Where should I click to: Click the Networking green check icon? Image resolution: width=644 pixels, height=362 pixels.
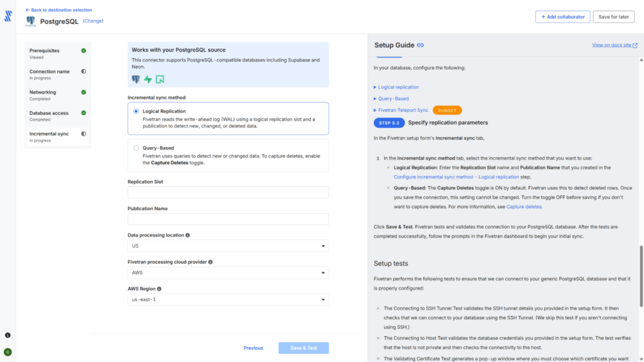84,92
